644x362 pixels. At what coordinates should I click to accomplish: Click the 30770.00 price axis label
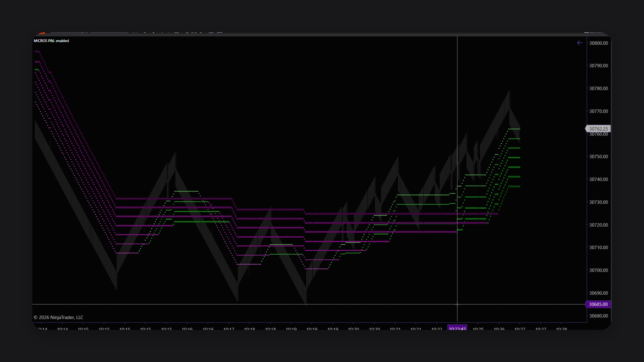tap(598, 111)
